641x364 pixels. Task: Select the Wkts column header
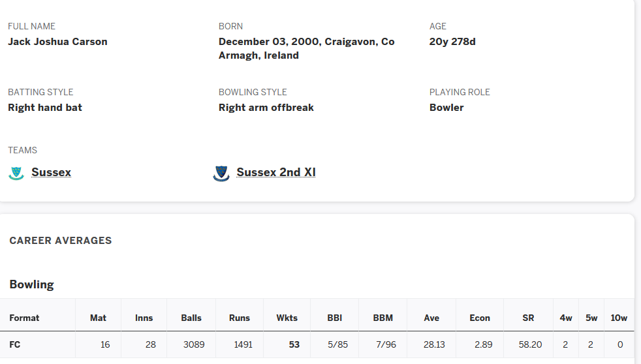click(287, 318)
